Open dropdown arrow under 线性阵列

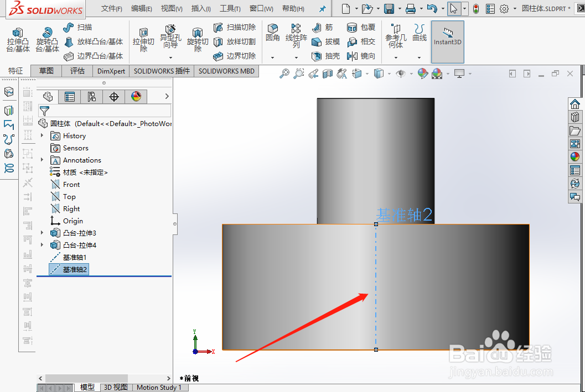coord(296,58)
